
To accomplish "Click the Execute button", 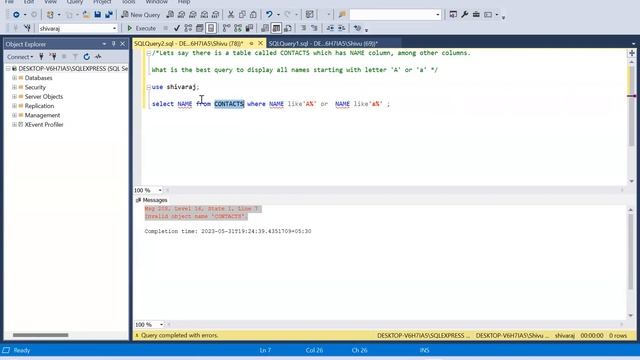I will pyautogui.click(x=141, y=28).
